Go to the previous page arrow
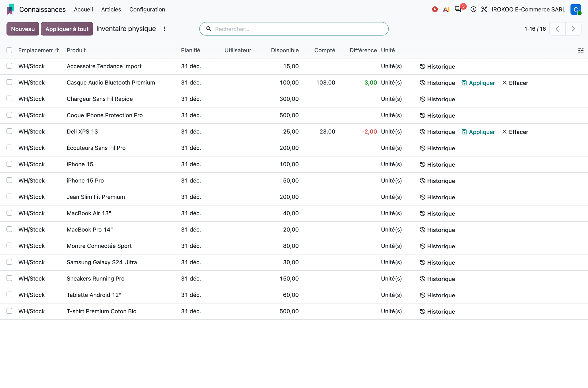 coord(557,29)
